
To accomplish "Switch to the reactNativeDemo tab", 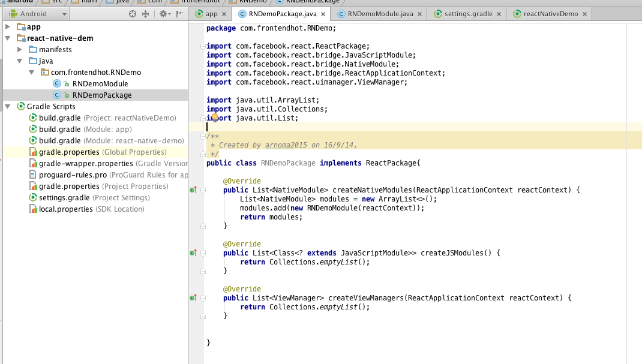I will pos(550,14).
